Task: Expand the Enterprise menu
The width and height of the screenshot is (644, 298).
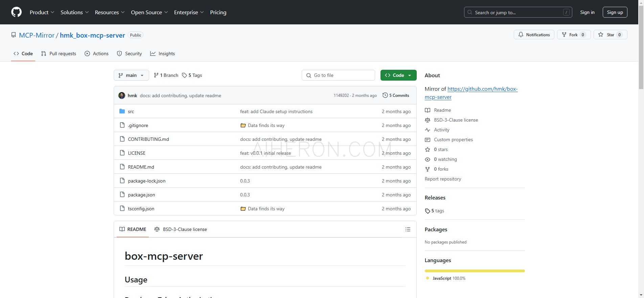Action: 189,12
